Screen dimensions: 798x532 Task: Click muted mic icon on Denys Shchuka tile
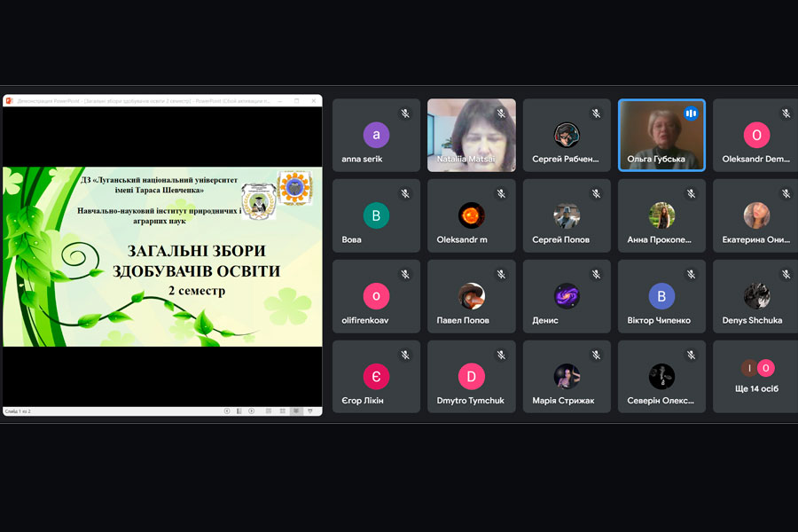(786, 274)
